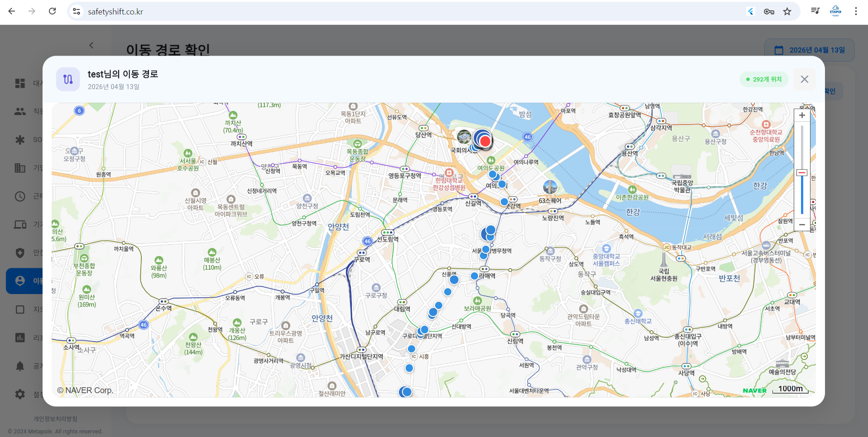Open the Chrome three-dot menu
The image size is (868, 437).
point(856,11)
